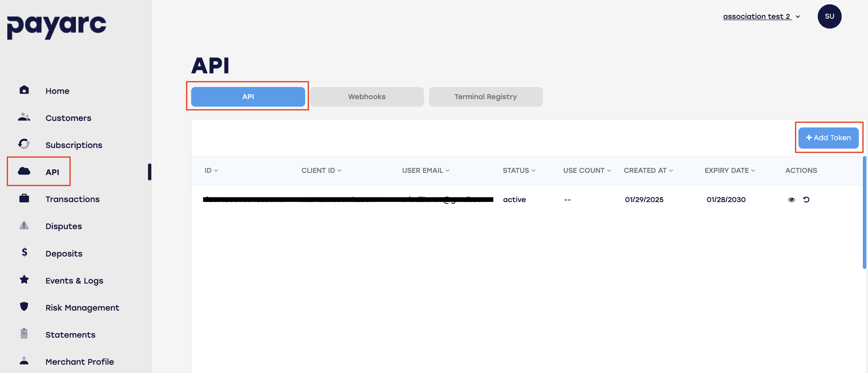
Task: Select the API cloud icon
Action: [24, 171]
